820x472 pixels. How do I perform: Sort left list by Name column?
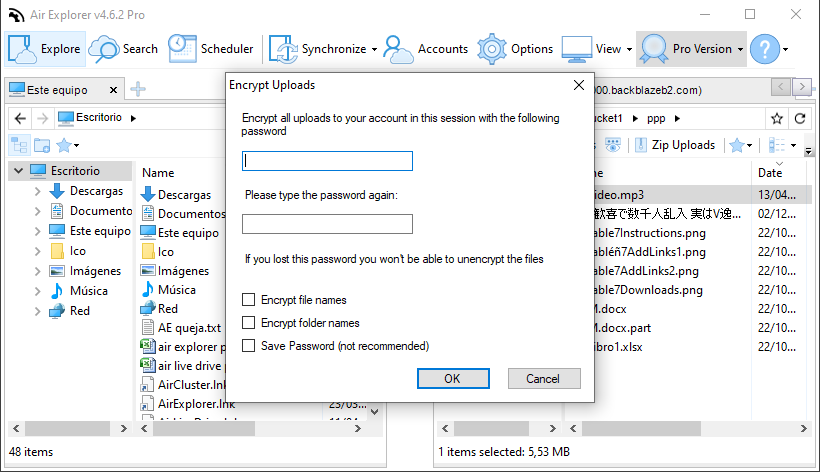click(x=158, y=173)
